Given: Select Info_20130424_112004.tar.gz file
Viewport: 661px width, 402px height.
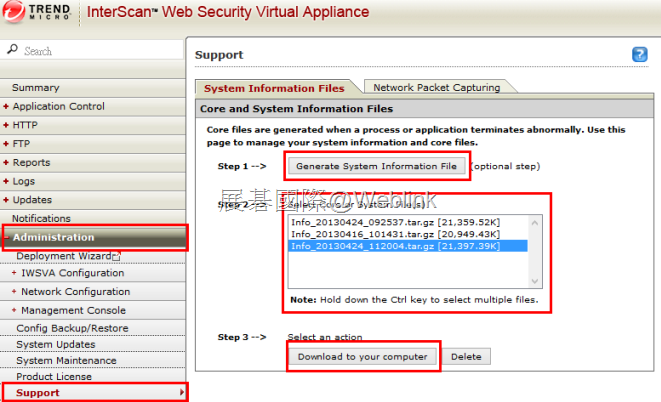Looking at the screenshot, I should pyautogui.click(x=408, y=246).
